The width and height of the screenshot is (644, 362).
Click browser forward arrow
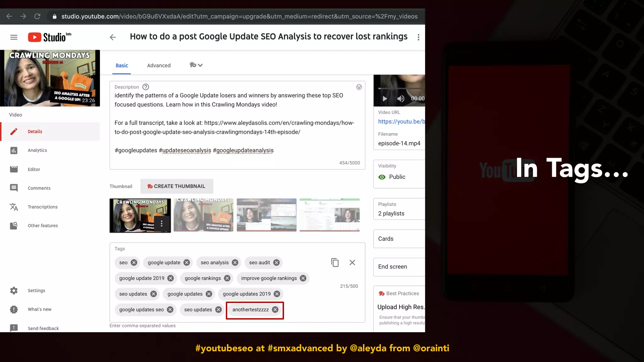23,16
